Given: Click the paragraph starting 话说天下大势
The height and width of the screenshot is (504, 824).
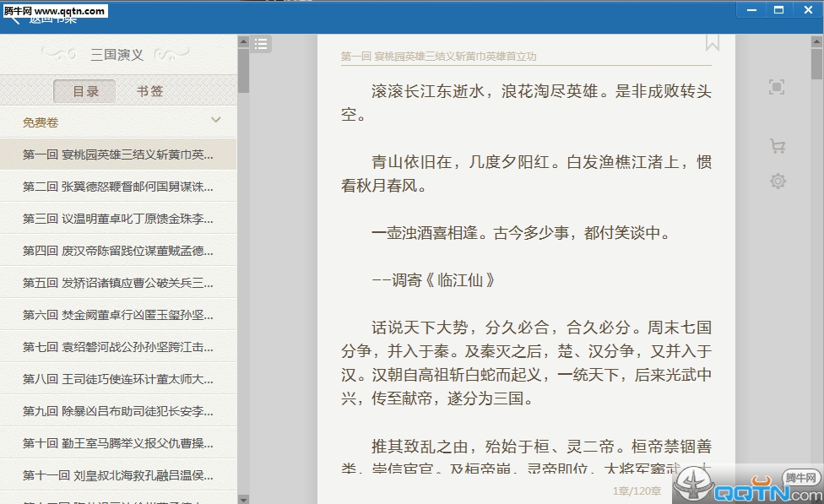Looking at the screenshot, I should [526, 363].
